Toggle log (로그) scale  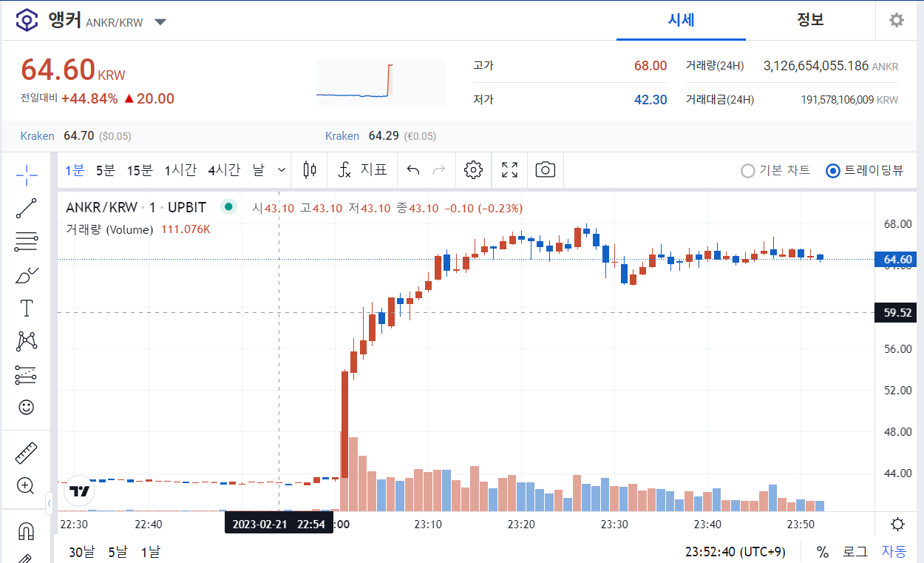coord(855,552)
